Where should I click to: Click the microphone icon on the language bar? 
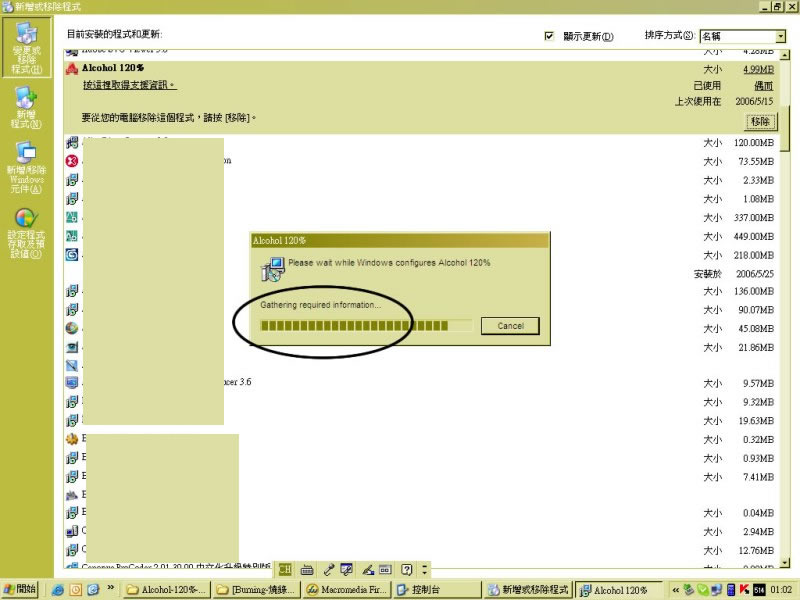tap(328, 569)
